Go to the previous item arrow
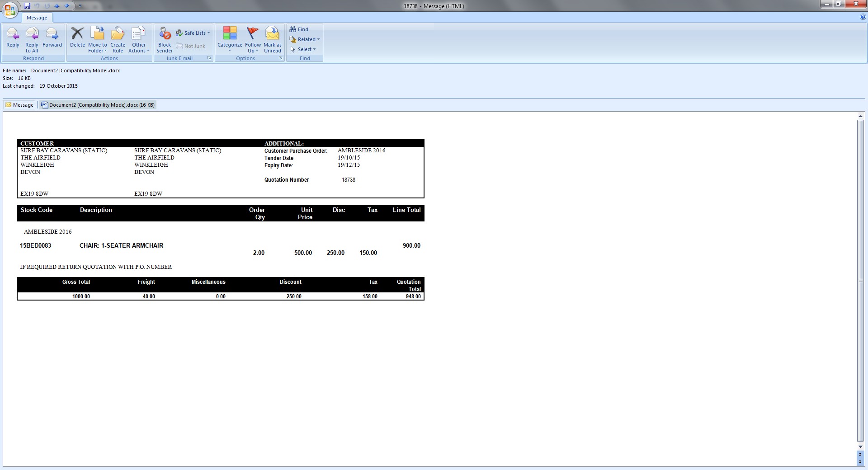 click(57, 6)
